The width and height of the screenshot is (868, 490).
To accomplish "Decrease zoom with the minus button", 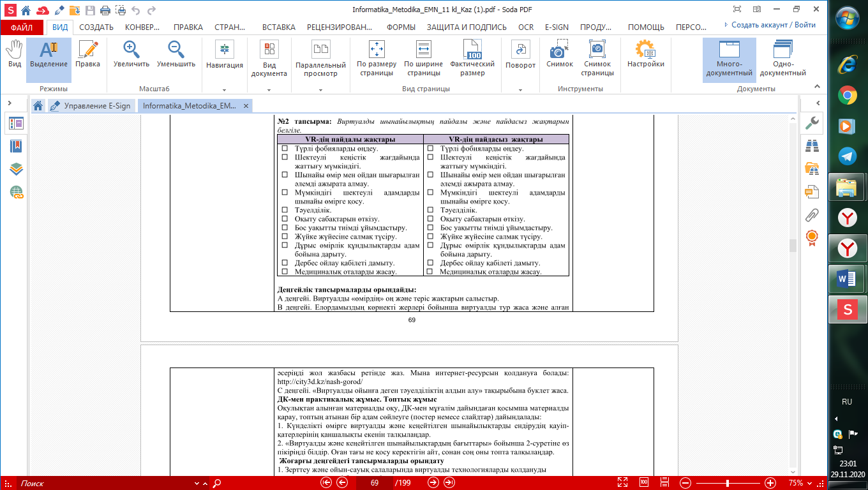I will click(685, 483).
